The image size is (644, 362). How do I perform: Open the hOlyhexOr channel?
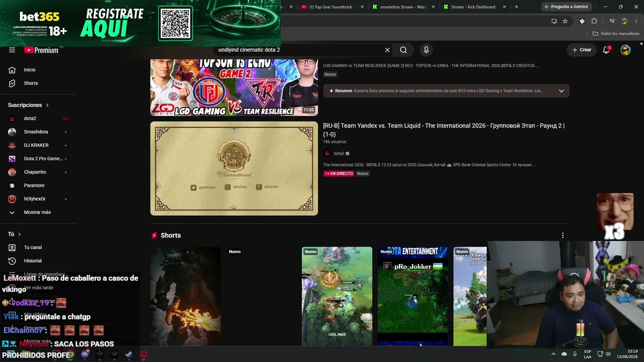[39, 199]
